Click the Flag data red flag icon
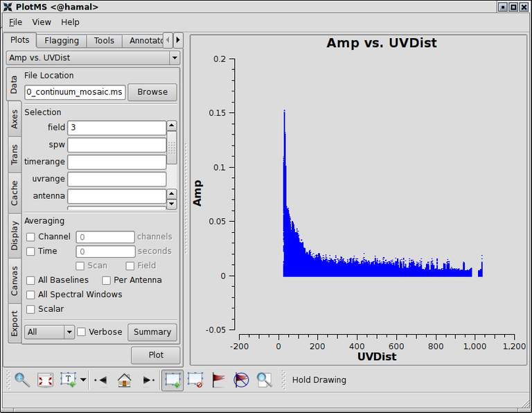This screenshot has width=532, height=413. [218, 380]
